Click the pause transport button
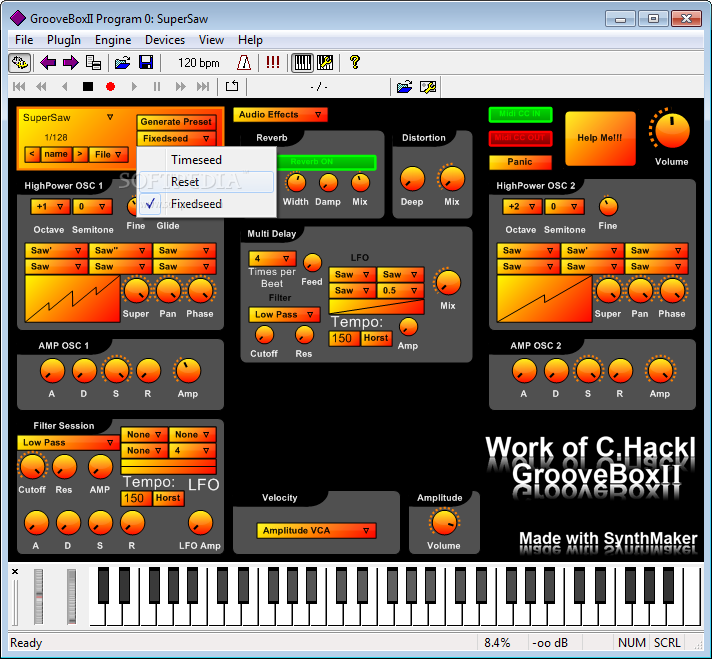This screenshot has width=712, height=659. 157,86
